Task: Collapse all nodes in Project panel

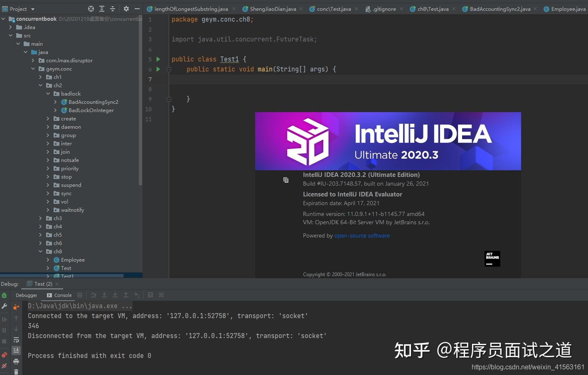Action: pos(113,9)
